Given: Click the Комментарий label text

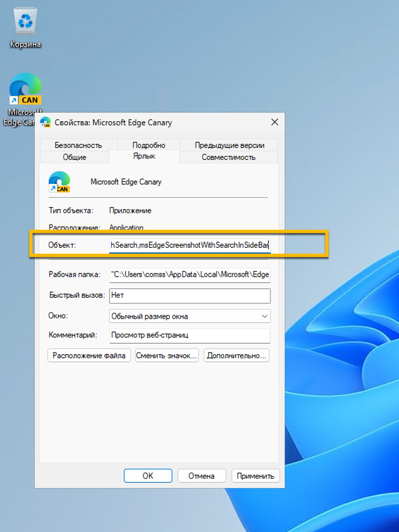Looking at the screenshot, I should 73,335.
